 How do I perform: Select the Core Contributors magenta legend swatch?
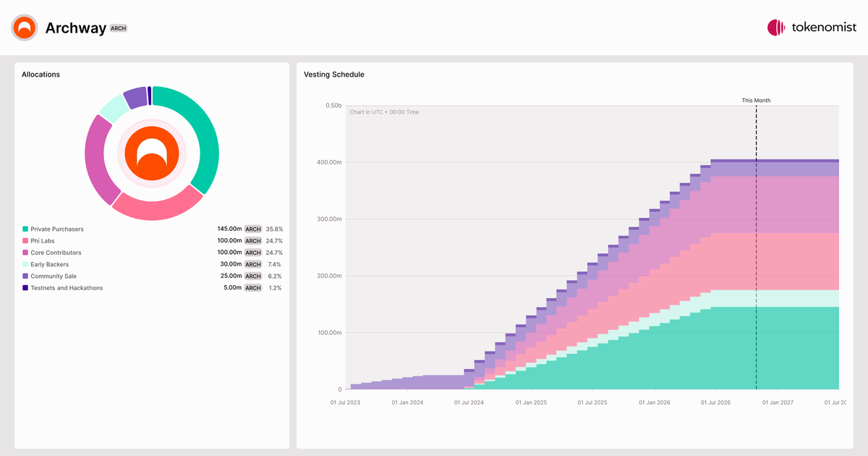[x=25, y=253]
